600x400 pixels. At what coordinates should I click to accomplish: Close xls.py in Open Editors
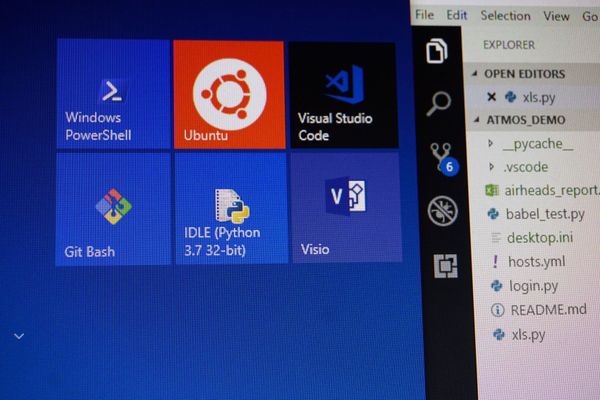coord(491,97)
